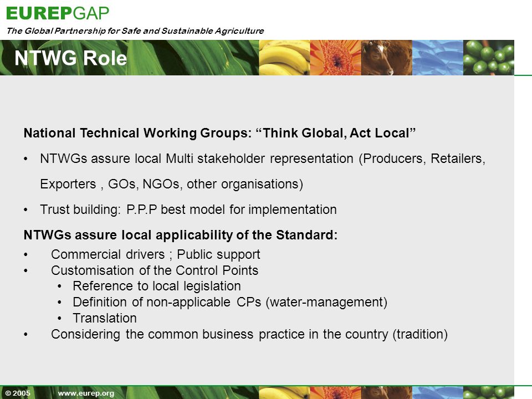The width and height of the screenshot is (532, 399).
Task: Click the EUREPGAP logo at top
Action: coord(58,13)
